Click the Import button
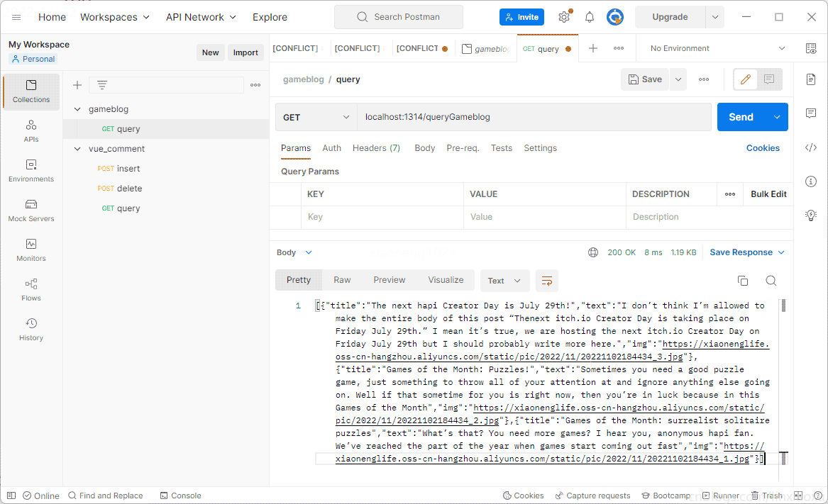 coord(245,52)
